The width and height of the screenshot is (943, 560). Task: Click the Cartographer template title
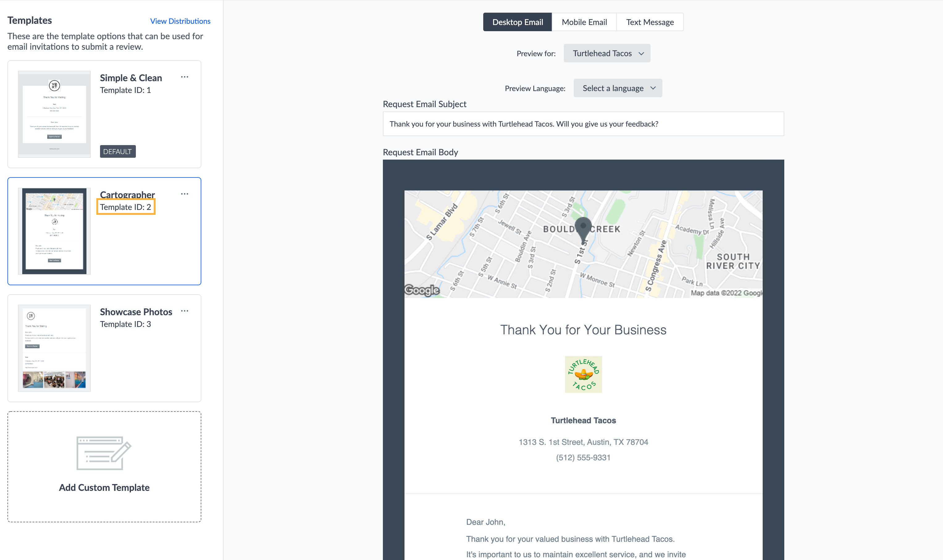coord(128,195)
